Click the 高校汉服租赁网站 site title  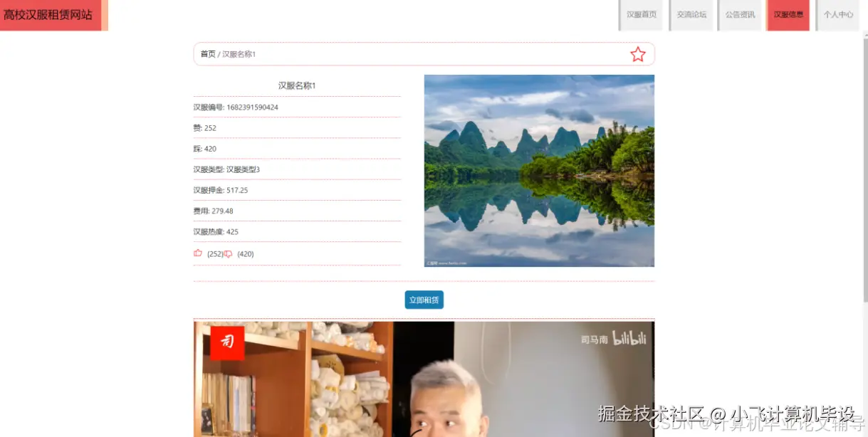(x=48, y=15)
